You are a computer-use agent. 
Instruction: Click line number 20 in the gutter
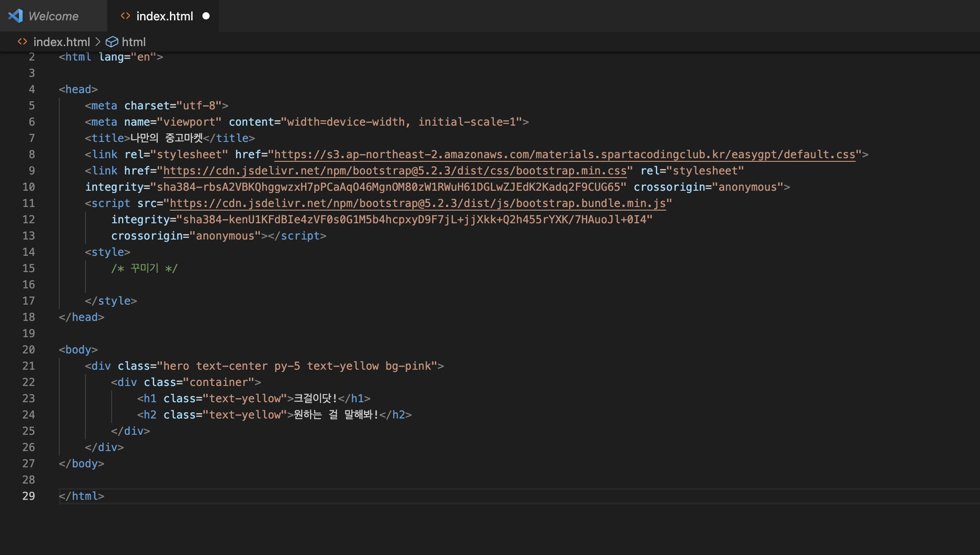[x=28, y=350]
